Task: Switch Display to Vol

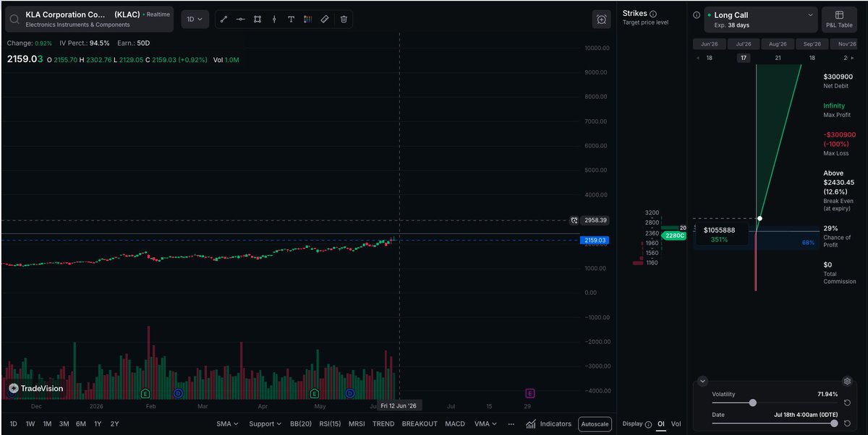Action: (x=676, y=424)
